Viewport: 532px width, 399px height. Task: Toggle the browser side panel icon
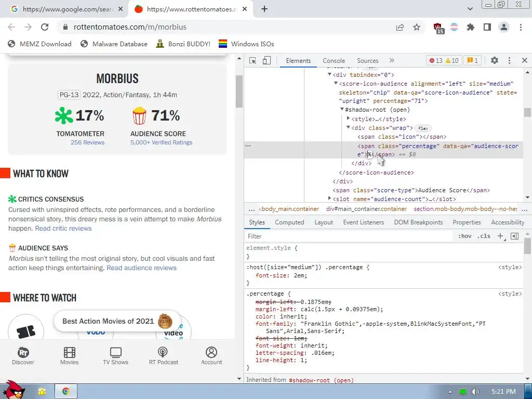pos(487,27)
